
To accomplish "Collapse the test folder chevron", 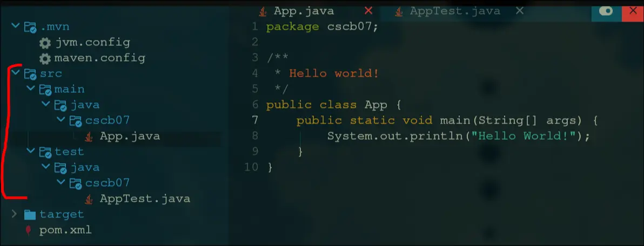I will pyautogui.click(x=30, y=152).
